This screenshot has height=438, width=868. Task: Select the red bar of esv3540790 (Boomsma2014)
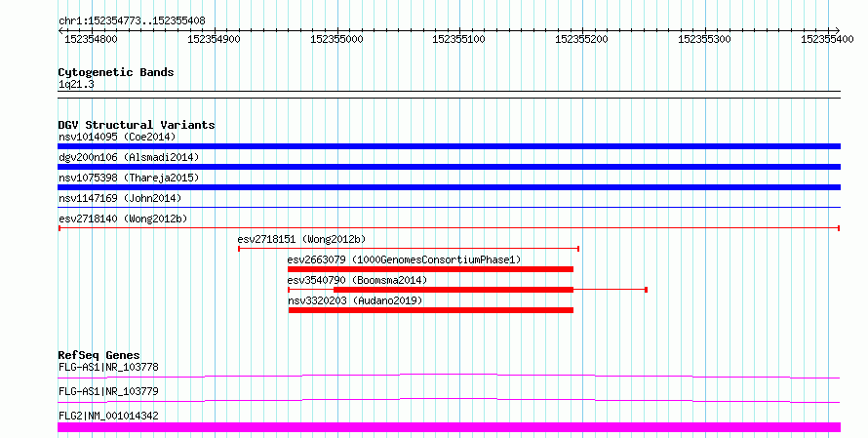coord(454,290)
